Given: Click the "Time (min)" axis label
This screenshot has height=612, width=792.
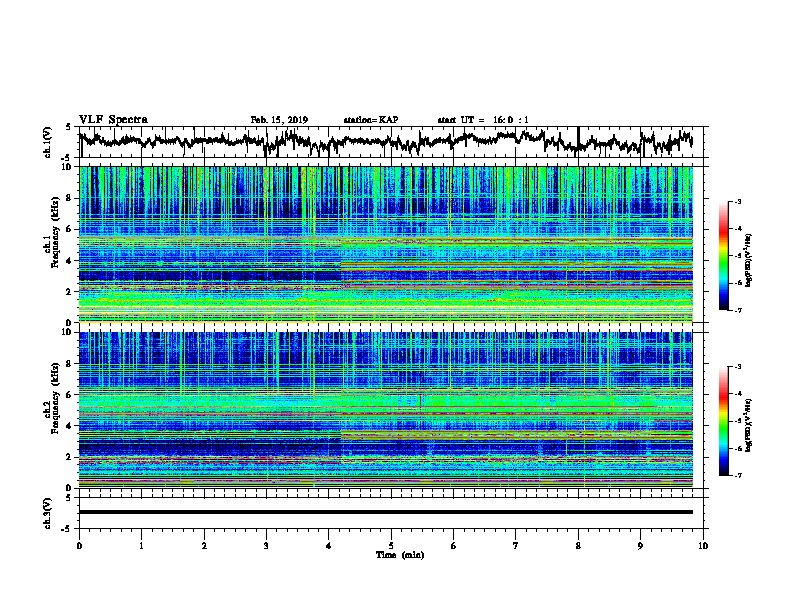Looking at the screenshot, I should [400, 555].
